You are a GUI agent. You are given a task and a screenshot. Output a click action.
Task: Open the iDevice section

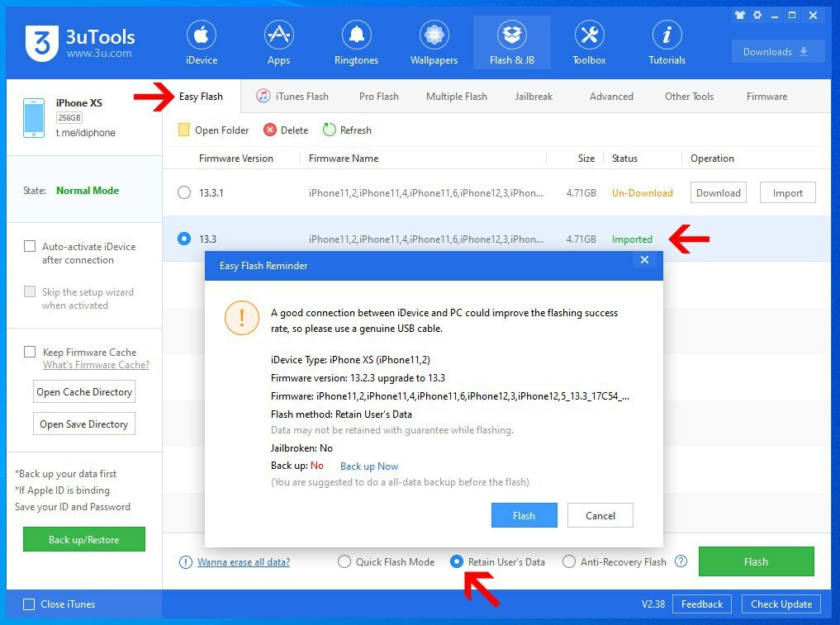click(x=202, y=44)
